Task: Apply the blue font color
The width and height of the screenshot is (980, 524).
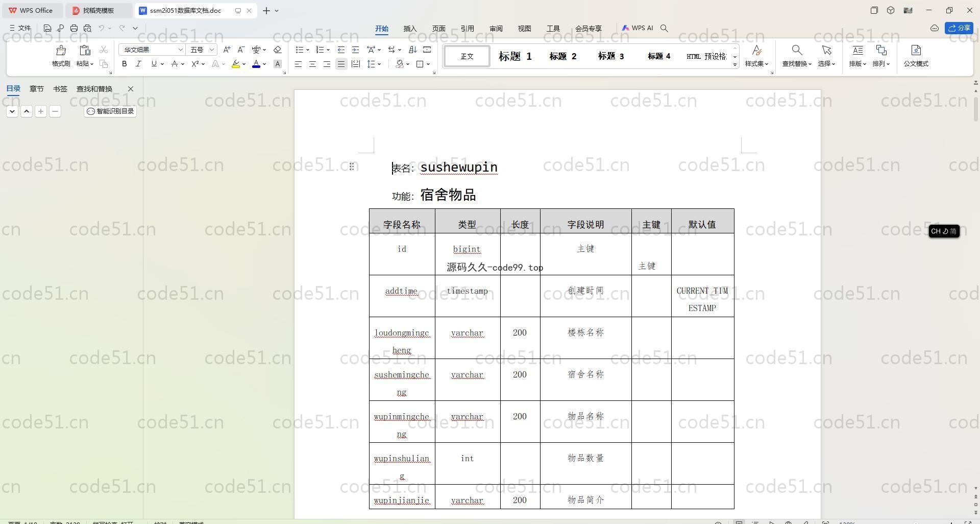Action: click(256, 64)
